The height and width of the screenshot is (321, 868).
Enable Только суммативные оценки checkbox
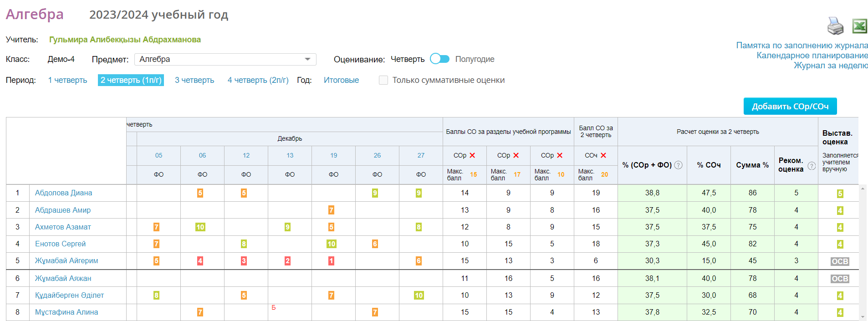pos(383,80)
